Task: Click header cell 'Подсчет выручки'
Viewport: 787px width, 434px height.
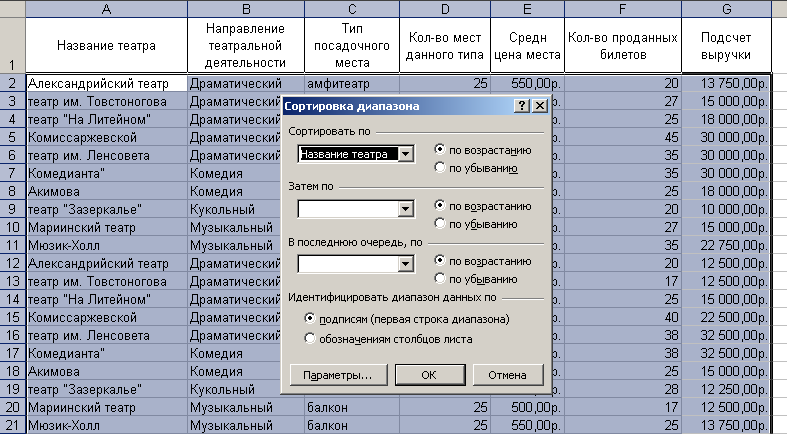Action: (726, 46)
